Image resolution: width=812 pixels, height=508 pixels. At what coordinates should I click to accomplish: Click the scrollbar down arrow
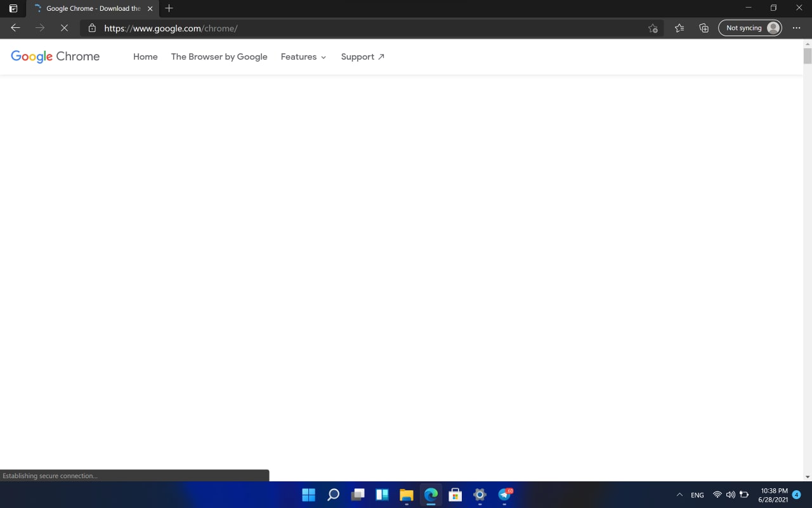[808, 477]
